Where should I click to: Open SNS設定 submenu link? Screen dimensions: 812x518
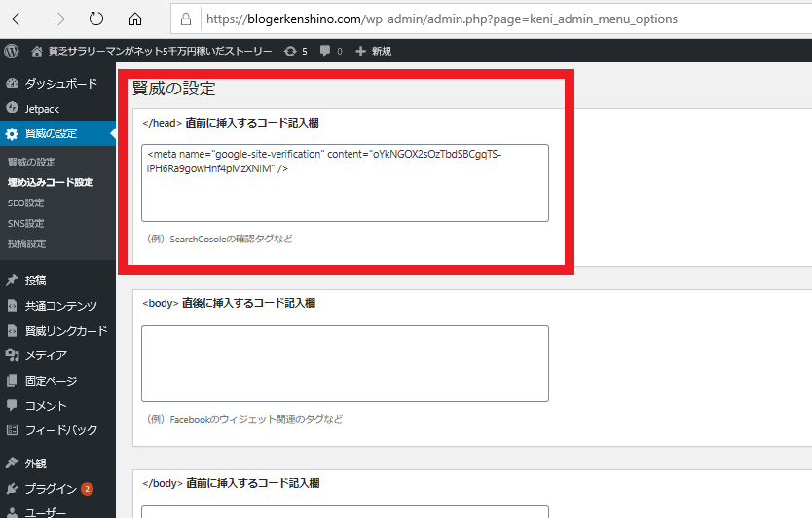pos(26,224)
